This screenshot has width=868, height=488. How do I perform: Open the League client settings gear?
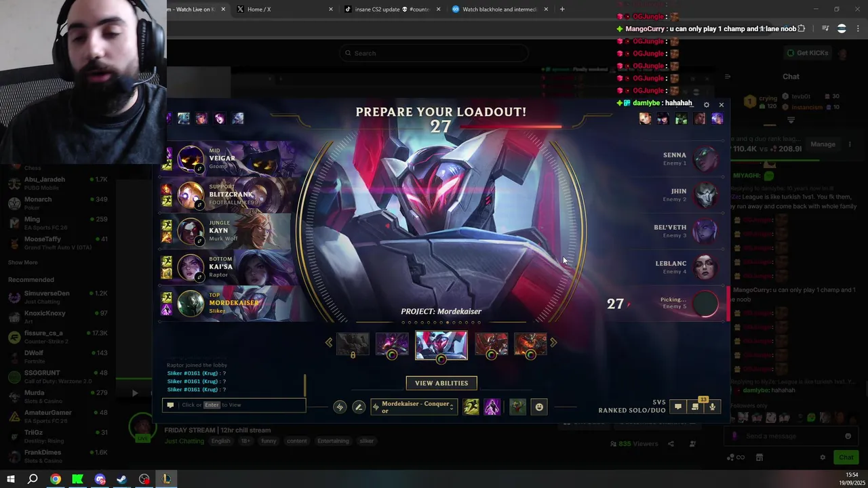707,104
